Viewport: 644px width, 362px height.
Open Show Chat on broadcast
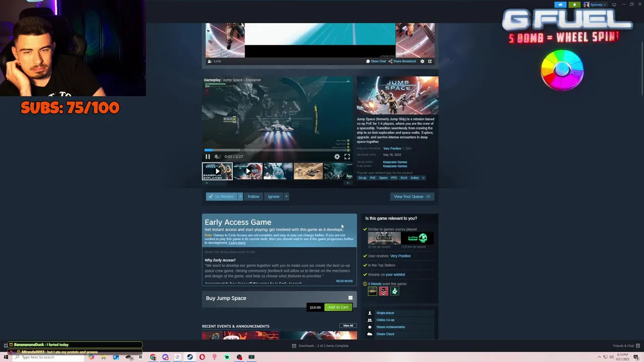(376, 61)
